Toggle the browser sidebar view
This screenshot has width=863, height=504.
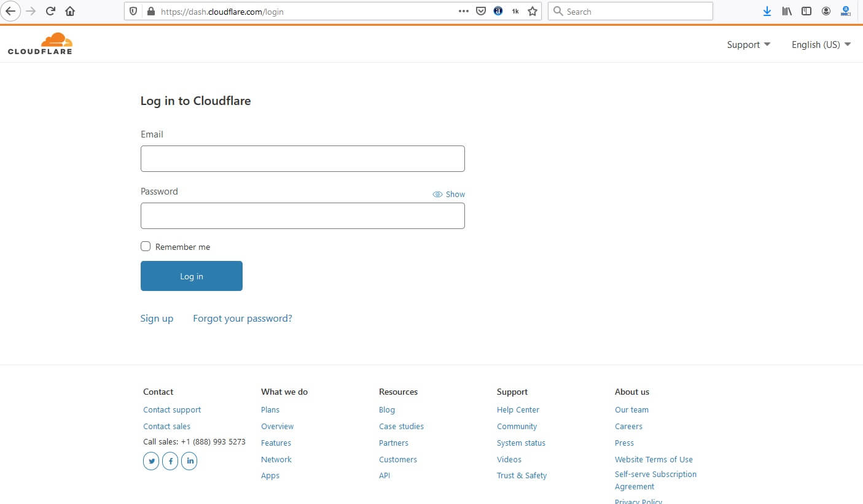pyautogui.click(x=806, y=11)
